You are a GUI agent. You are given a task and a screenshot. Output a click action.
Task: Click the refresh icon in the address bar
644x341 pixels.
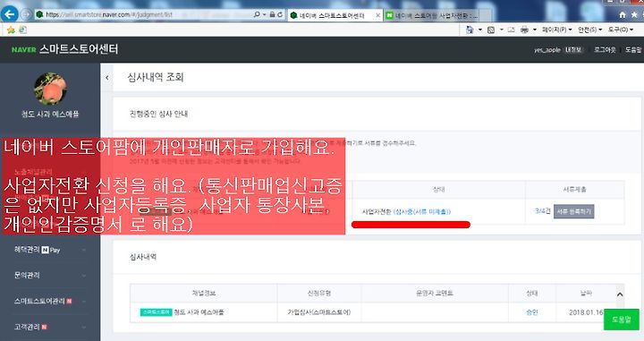click(x=280, y=14)
